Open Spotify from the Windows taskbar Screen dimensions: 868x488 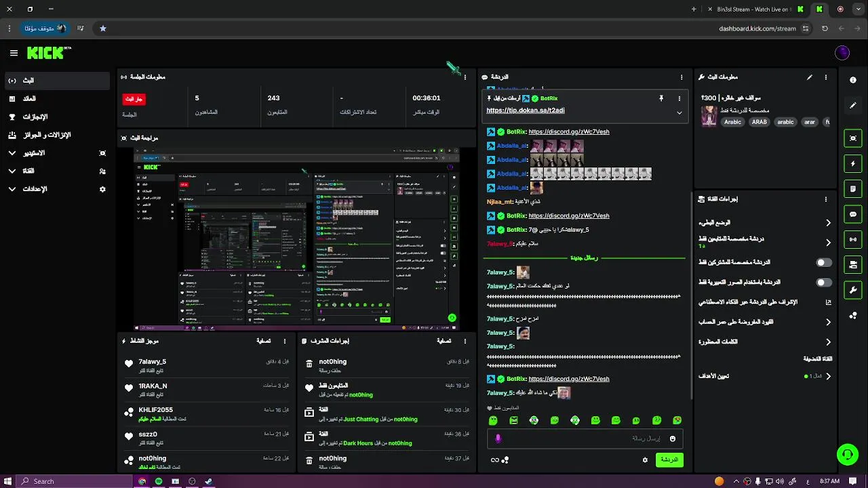[x=159, y=481]
